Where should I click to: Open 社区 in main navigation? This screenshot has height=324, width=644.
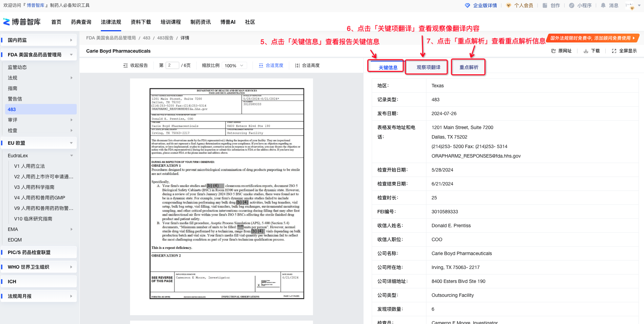pyautogui.click(x=250, y=22)
